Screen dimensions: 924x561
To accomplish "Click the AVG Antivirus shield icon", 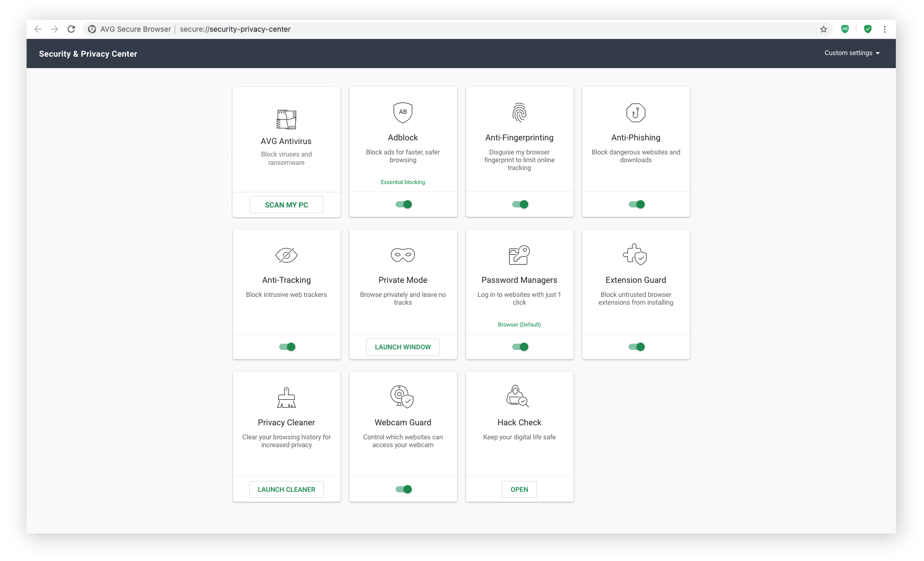I will pos(286,120).
